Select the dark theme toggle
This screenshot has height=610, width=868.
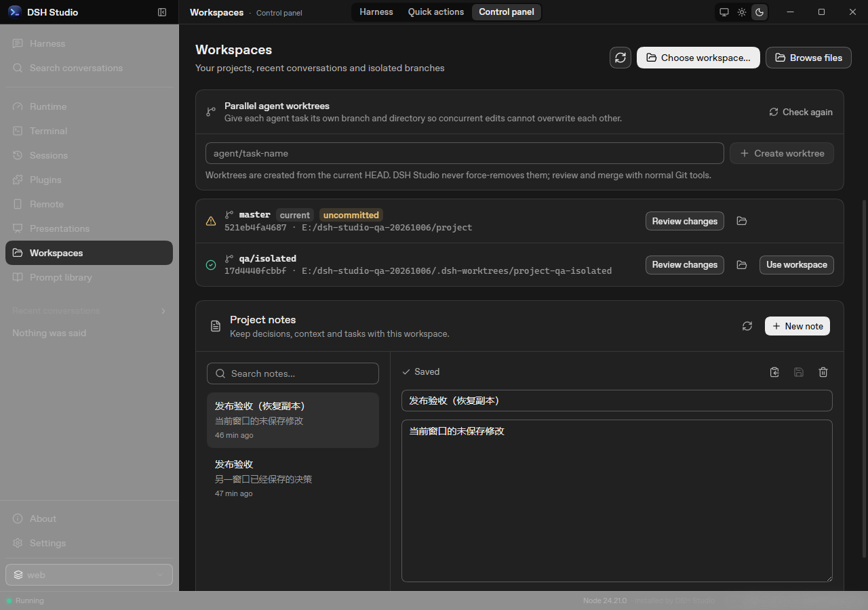coord(759,12)
